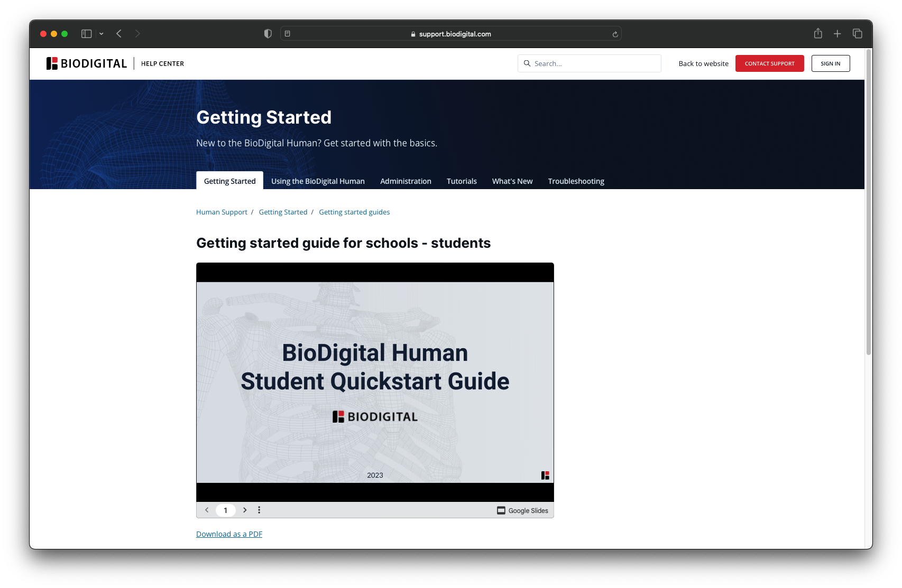Click Download as a PDF link

pyautogui.click(x=229, y=534)
